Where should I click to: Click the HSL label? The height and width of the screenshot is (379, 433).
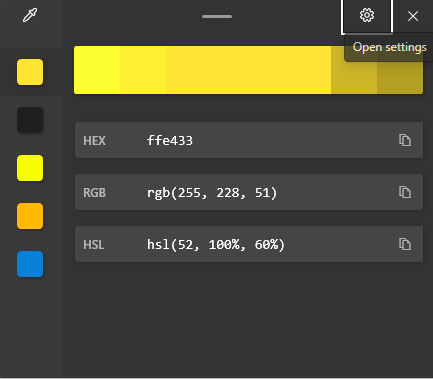[94, 245]
